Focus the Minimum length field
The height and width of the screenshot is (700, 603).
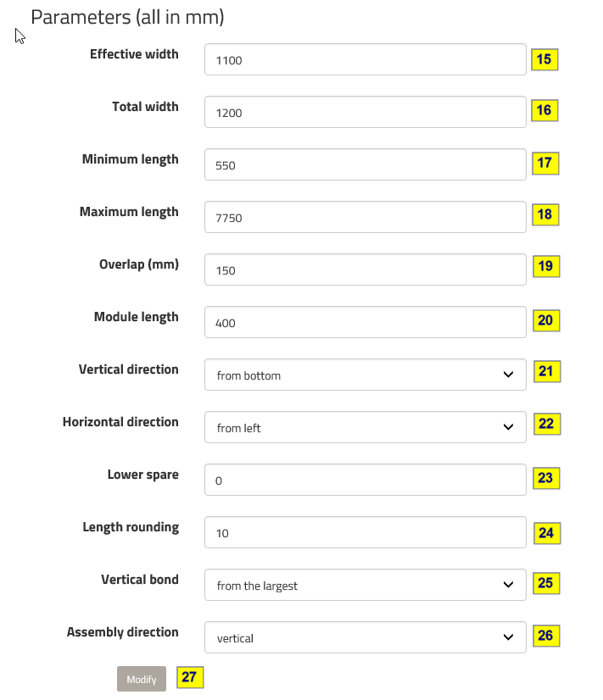pyautogui.click(x=365, y=165)
